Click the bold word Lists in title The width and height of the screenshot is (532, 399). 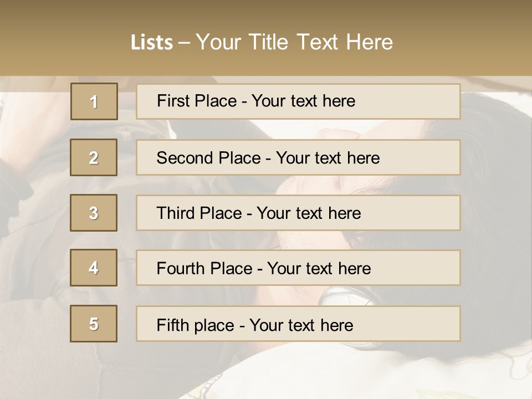(x=152, y=43)
